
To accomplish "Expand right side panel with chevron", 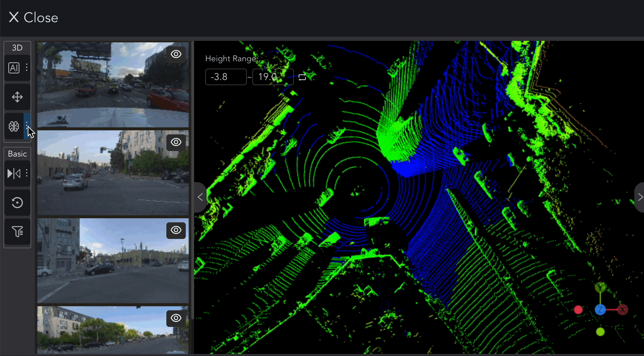I will point(640,197).
